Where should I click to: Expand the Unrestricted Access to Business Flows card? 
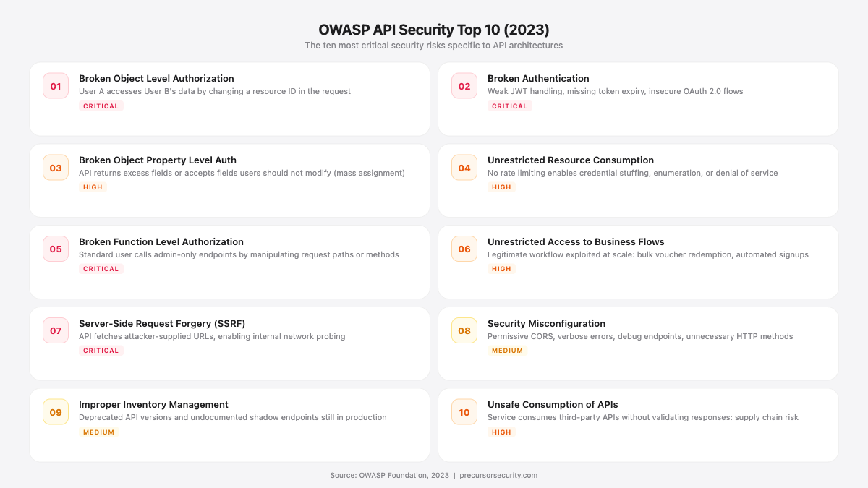click(638, 262)
